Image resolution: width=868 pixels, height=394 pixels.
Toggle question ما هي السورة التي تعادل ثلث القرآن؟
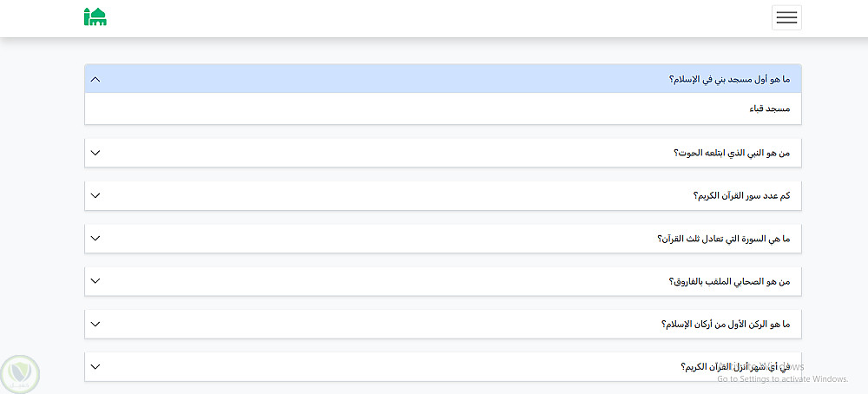coord(723,239)
